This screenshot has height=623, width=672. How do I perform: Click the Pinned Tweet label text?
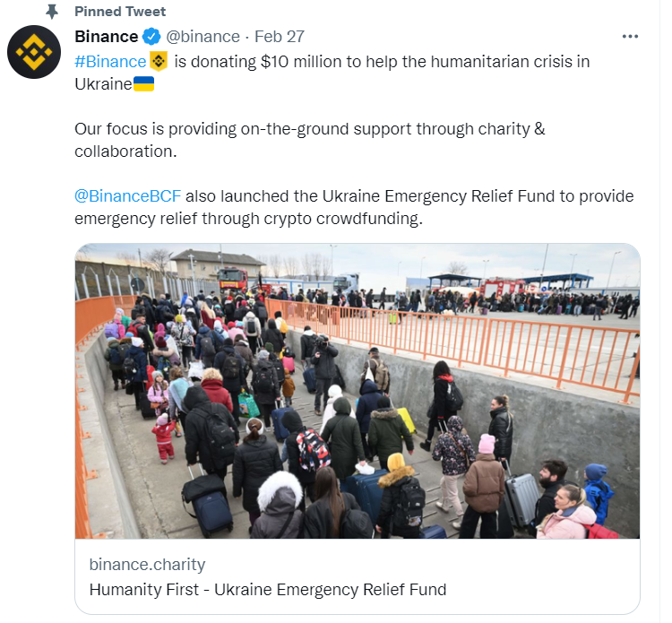pos(120,12)
